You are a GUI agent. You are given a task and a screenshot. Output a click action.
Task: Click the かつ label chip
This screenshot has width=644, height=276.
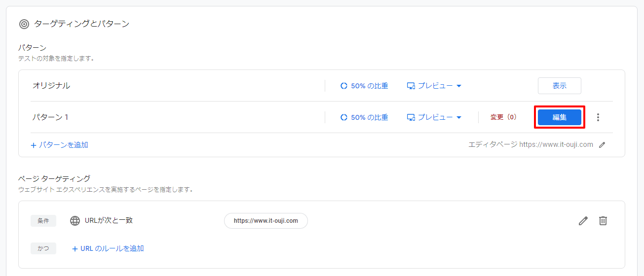pyautogui.click(x=43, y=248)
